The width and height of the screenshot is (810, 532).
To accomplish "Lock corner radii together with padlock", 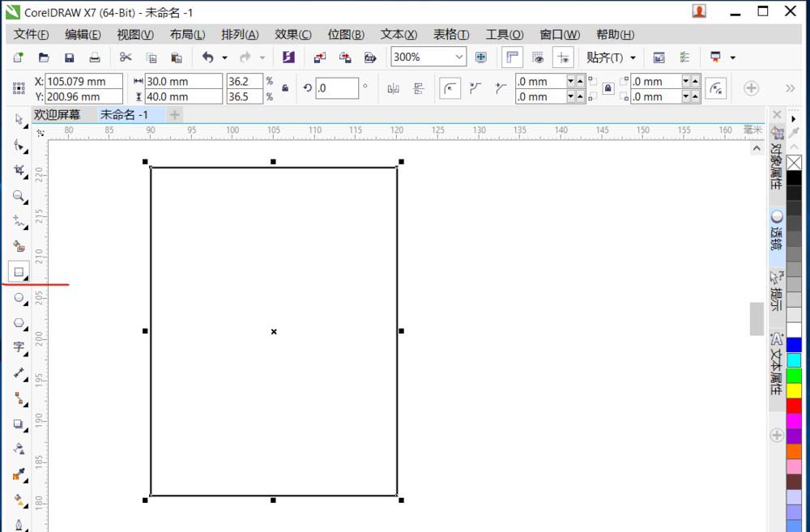I will click(x=607, y=87).
